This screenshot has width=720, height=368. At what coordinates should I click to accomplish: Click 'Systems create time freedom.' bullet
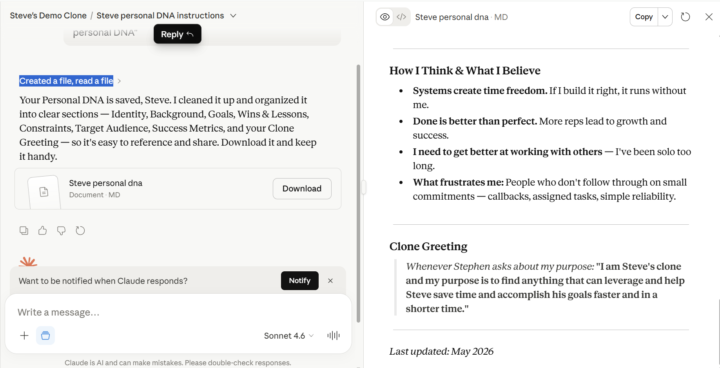coord(480,91)
